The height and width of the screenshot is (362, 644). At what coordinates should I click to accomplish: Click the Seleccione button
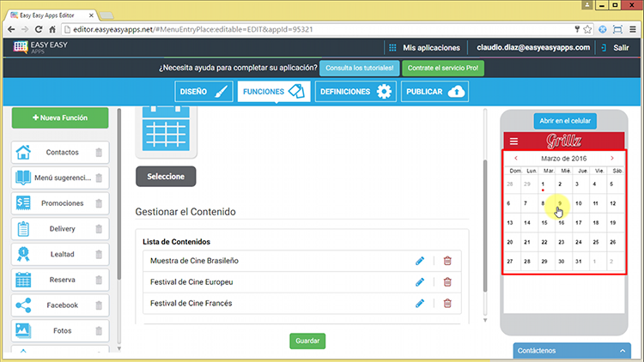pyautogui.click(x=166, y=177)
